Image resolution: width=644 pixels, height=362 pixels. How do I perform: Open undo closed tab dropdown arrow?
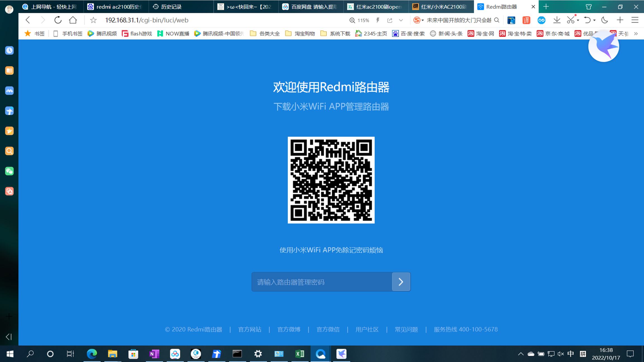(x=594, y=20)
